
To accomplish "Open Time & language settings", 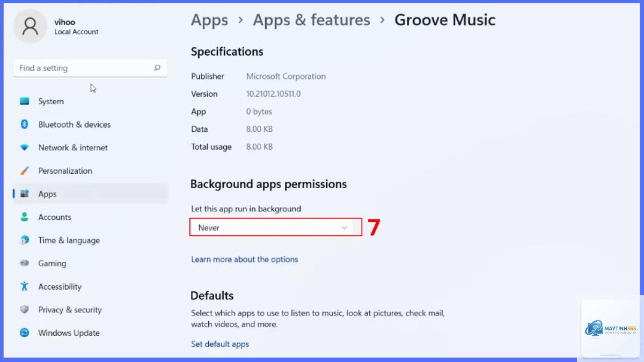I will (x=90, y=240).
